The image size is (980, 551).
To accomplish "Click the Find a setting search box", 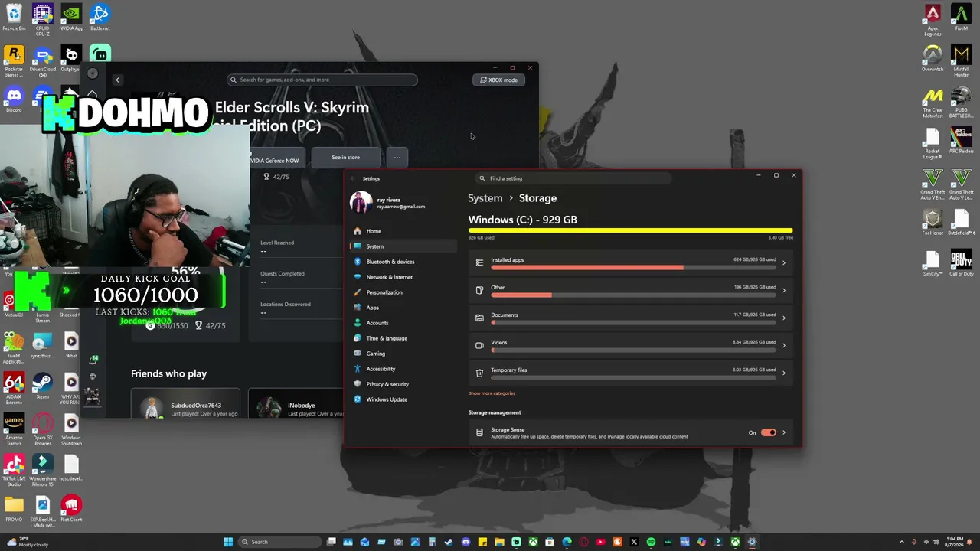I will [x=574, y=178].
